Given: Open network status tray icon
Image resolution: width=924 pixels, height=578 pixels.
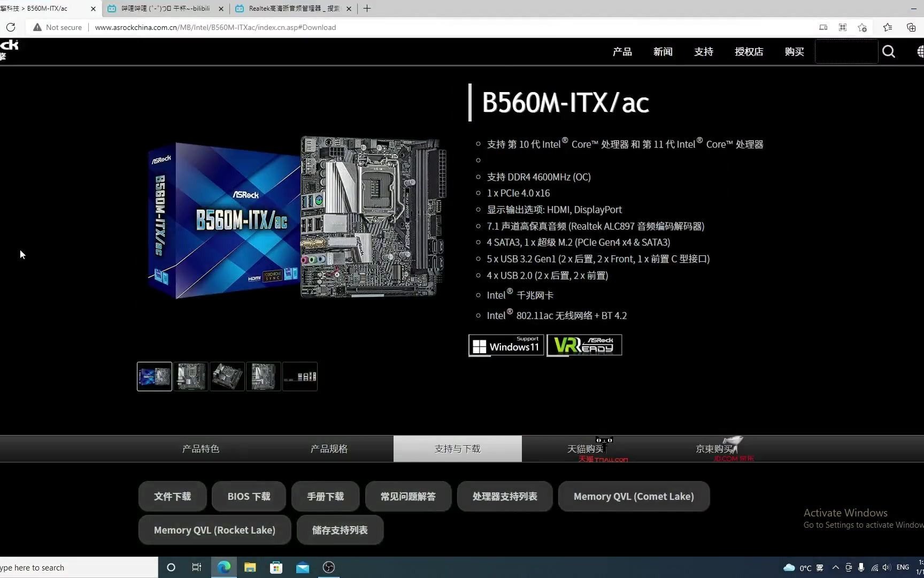Looking at the screenshot, I should (874, 567).
